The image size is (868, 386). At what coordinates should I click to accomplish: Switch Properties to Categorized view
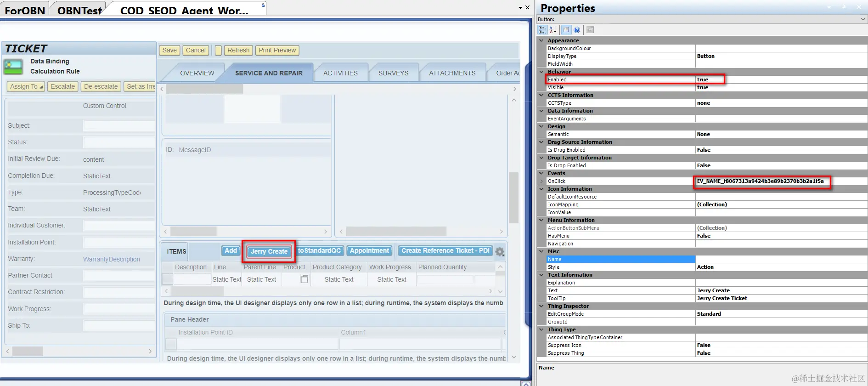pyautogui.click(x=542, y=30)
